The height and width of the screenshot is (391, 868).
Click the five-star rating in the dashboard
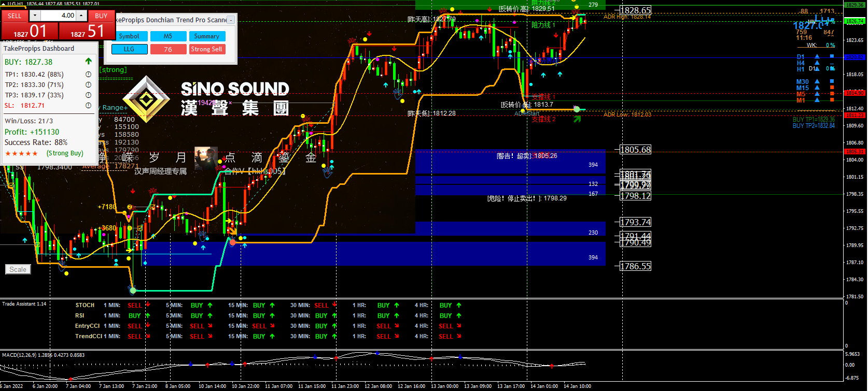(x=21, y=153)
